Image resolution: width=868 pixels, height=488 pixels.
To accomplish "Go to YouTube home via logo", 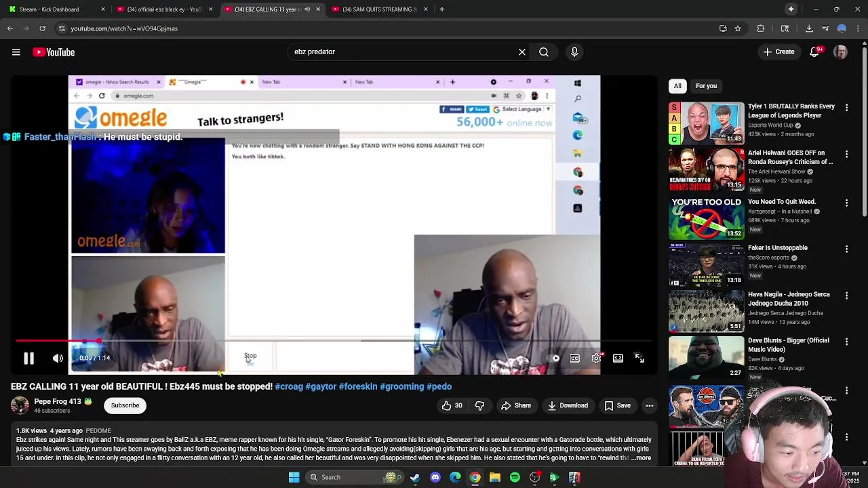I will 54,52.
